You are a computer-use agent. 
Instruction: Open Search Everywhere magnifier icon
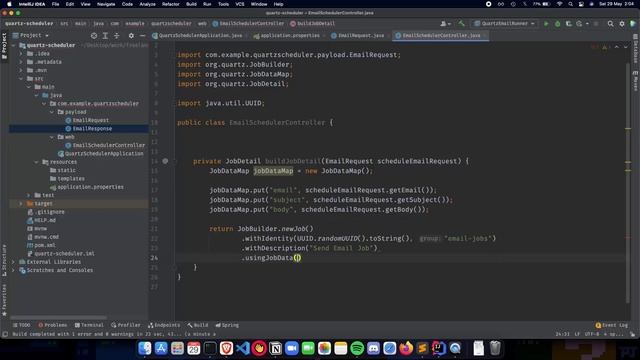tap(610, 24)
